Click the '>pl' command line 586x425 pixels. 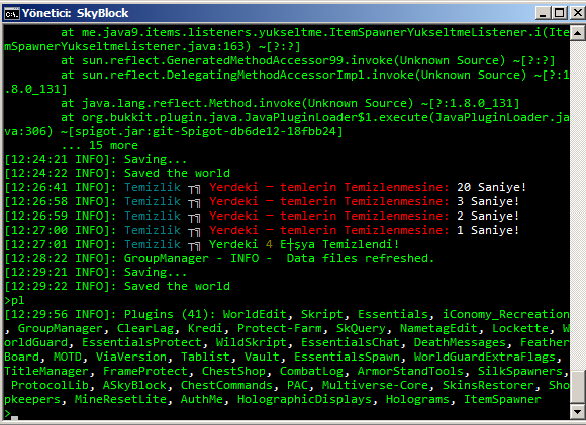click(x=14, y=301)
